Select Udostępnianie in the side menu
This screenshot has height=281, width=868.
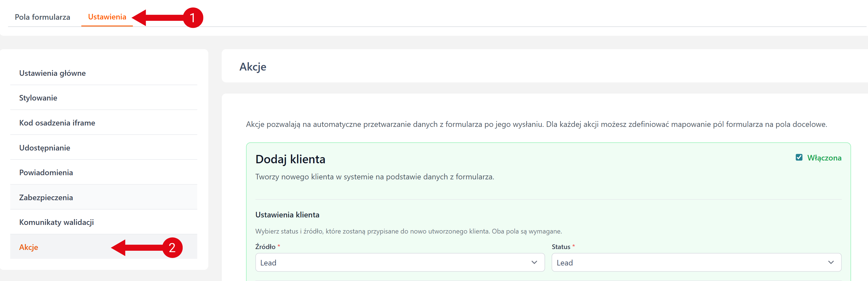click(x=44, y=147)
